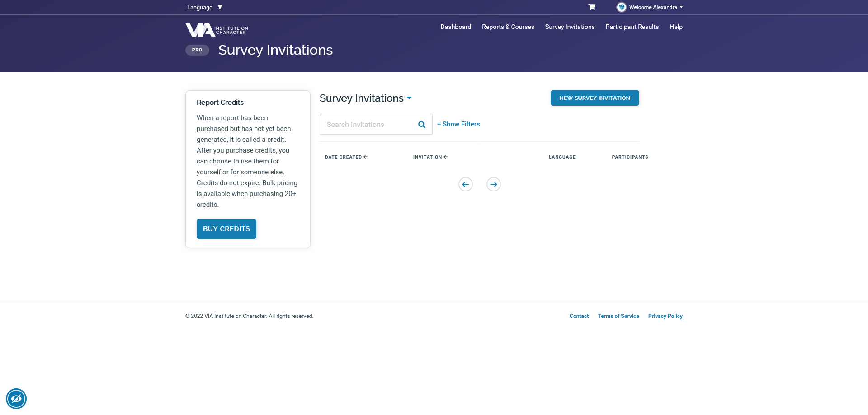
Task: Sort by Date Created column
Action: (x=346, y=157)
